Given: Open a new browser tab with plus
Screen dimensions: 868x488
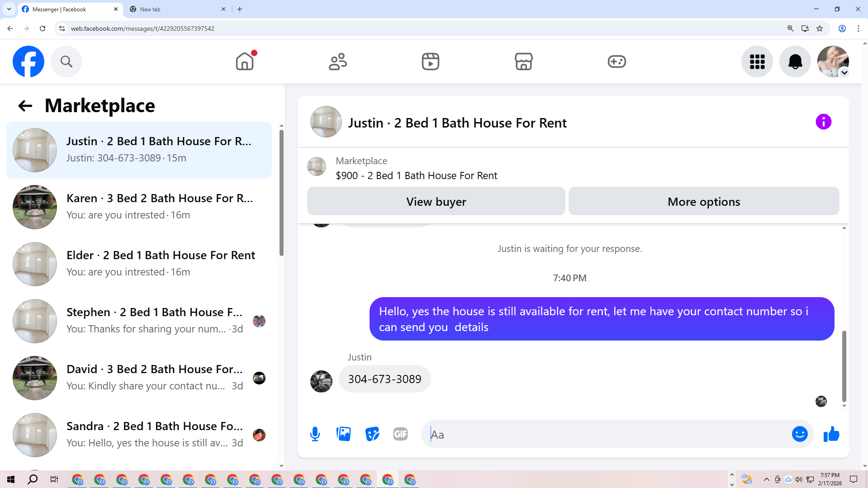Looking at the screenshot, I should pyautogui.click(x=240, y=9).
